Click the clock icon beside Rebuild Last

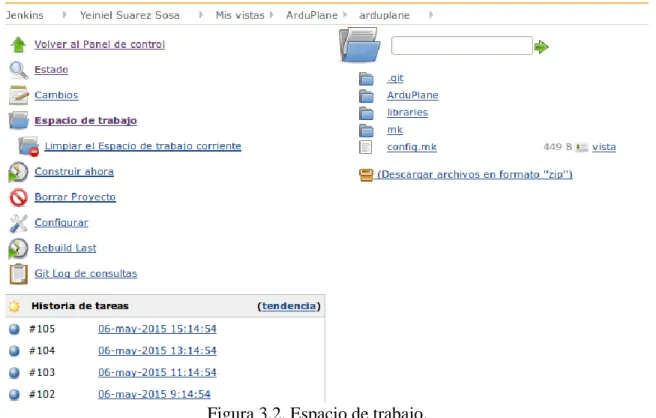[18, 249]
